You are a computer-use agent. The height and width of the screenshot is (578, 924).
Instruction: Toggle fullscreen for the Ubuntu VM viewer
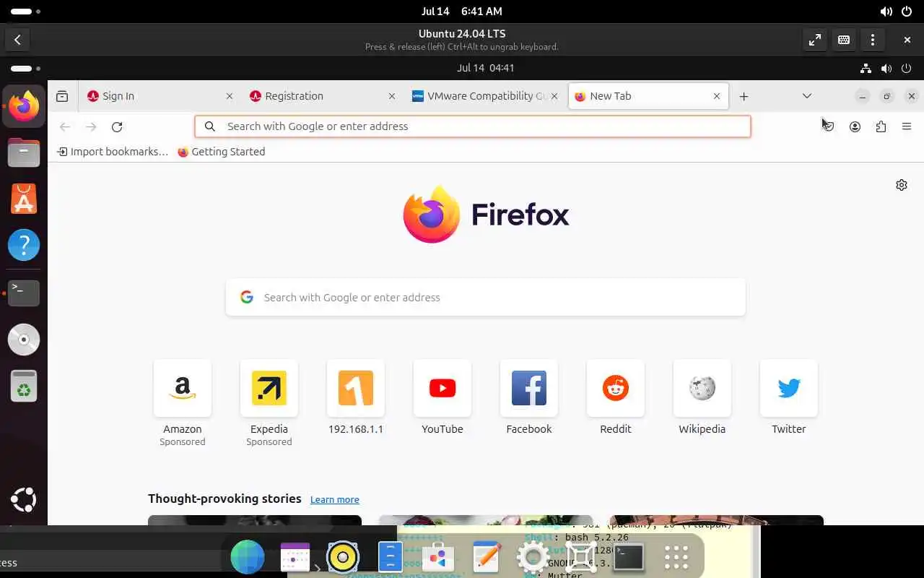click(x=815, y=40)
